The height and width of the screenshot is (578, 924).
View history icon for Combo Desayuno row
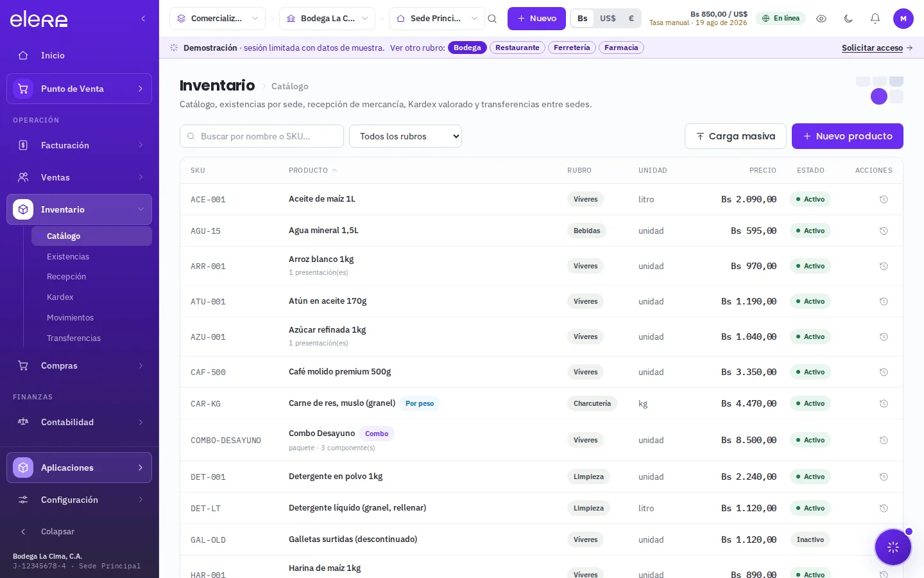pos(884,440)
